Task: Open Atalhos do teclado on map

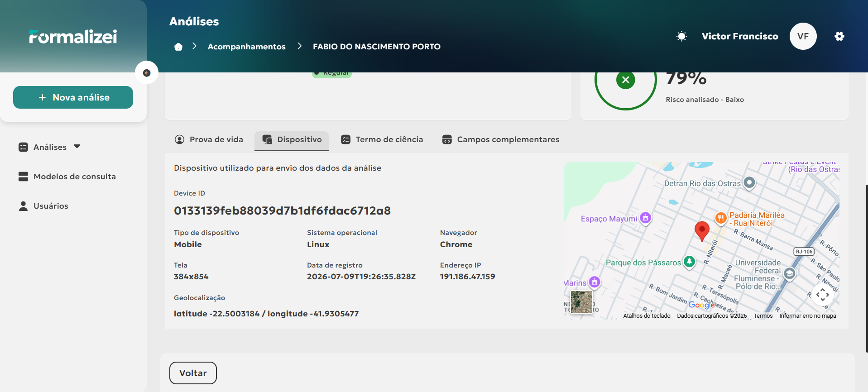Action: click(647, 316)
